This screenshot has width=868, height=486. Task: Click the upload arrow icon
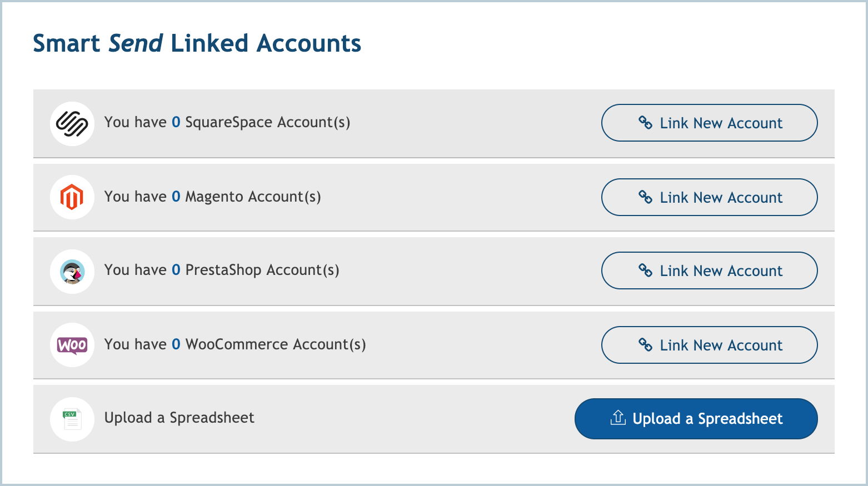click(618, 418)
